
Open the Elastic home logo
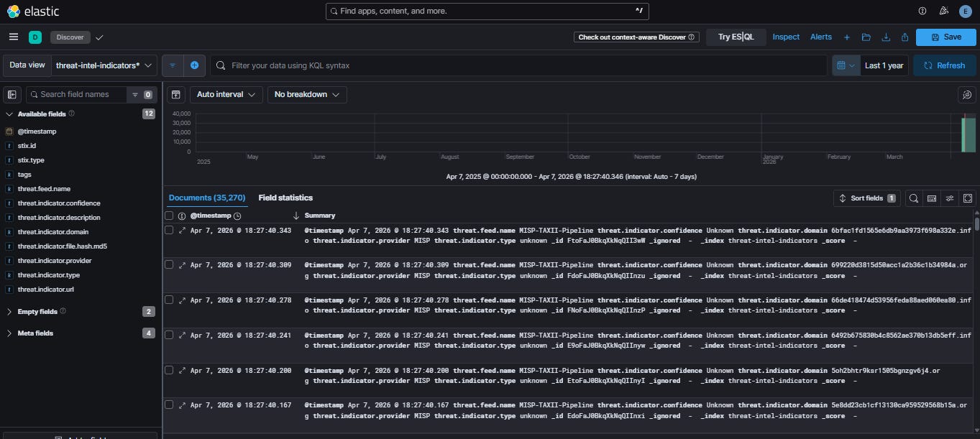point(33,11)
